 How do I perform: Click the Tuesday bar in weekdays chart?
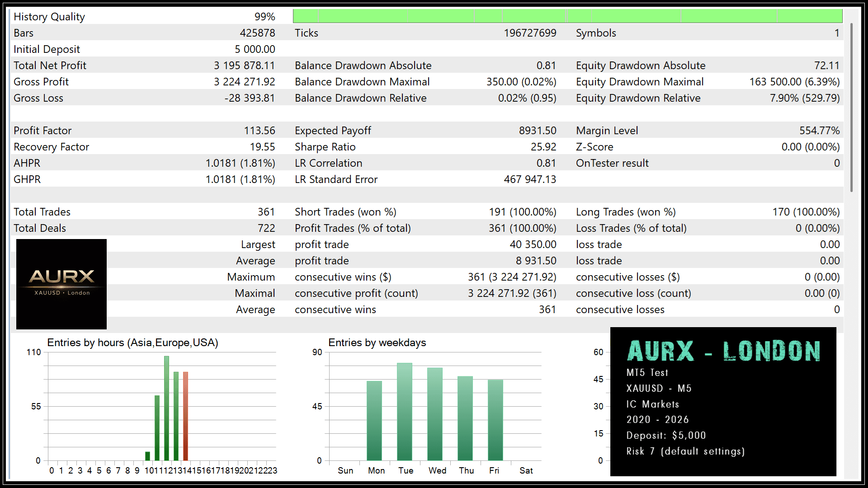click(405, 411)
